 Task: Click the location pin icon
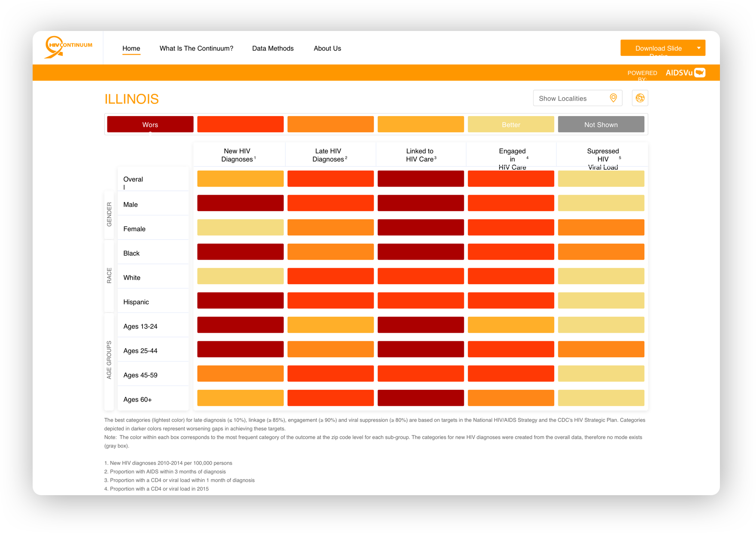click(x=613, y=98)
